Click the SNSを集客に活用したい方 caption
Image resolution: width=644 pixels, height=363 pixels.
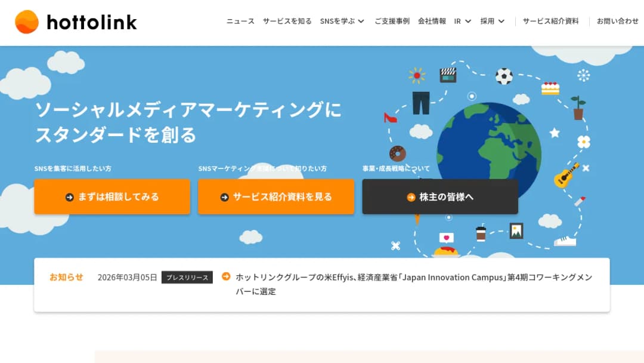click(73, 168)
